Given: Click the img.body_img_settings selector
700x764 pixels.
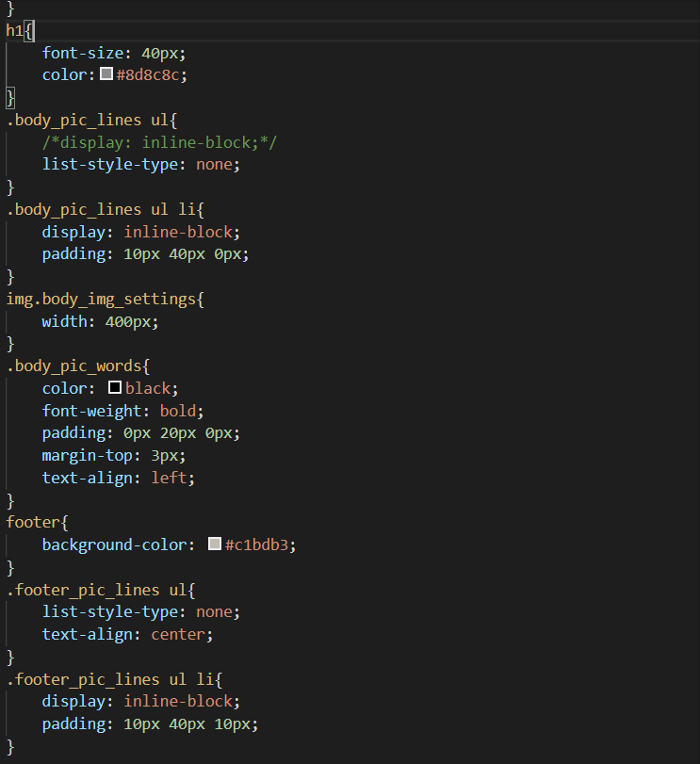Looking at the screenshot, I should click(104, 299).
